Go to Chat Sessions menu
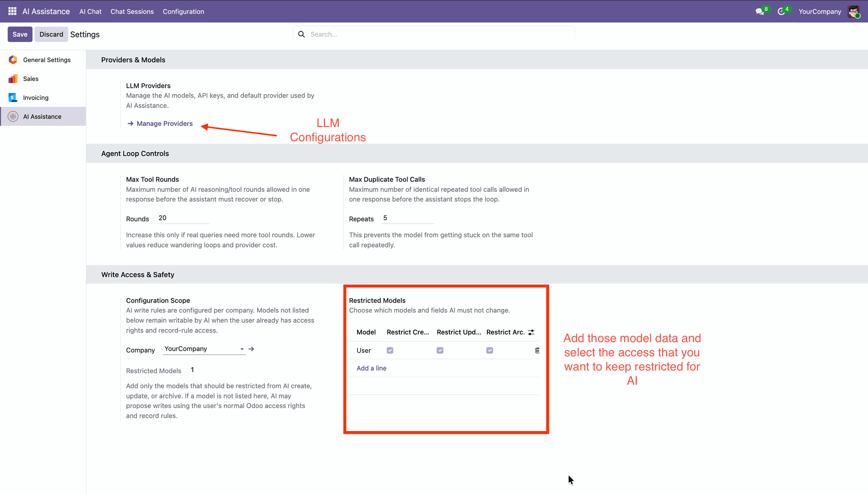The image size is (868, 494). (132, 11)
